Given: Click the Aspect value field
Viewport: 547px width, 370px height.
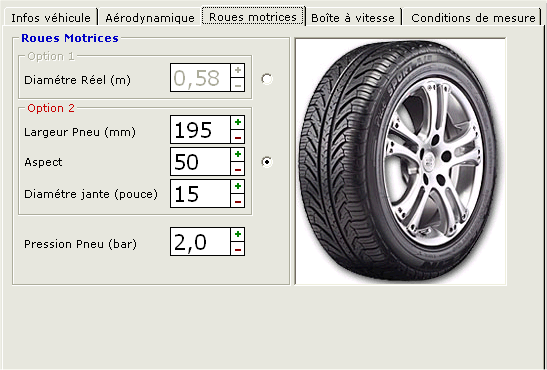Looking at the screenshot, I should [x=200, y=162].
